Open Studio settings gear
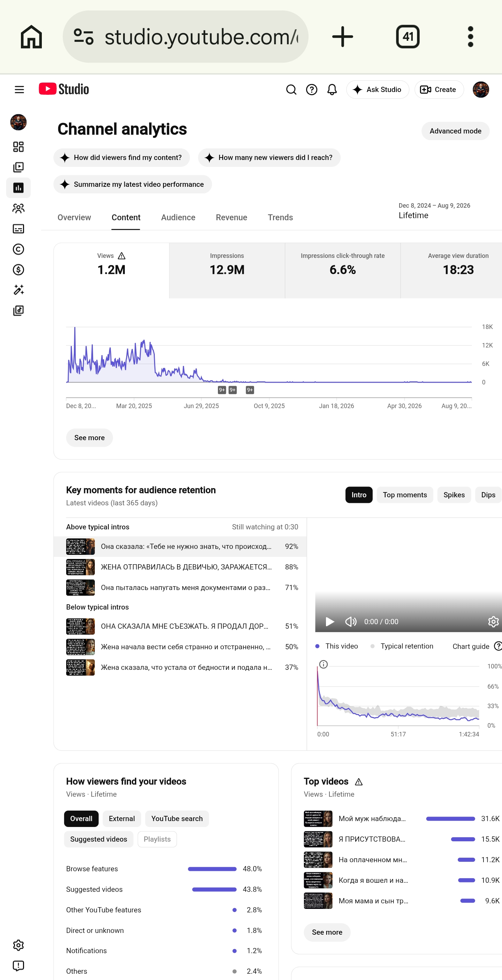502x980 pixels. (18, 945)
